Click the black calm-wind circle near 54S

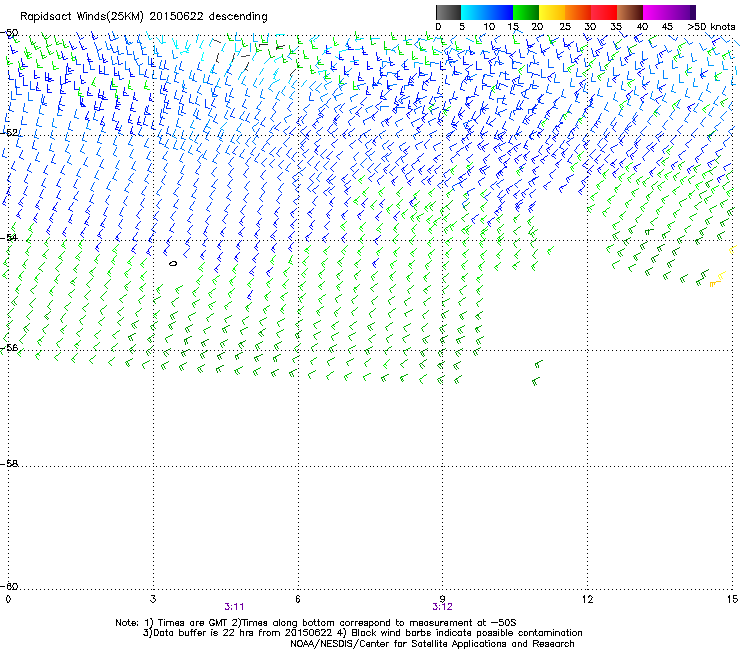click(x=173, y=263)
